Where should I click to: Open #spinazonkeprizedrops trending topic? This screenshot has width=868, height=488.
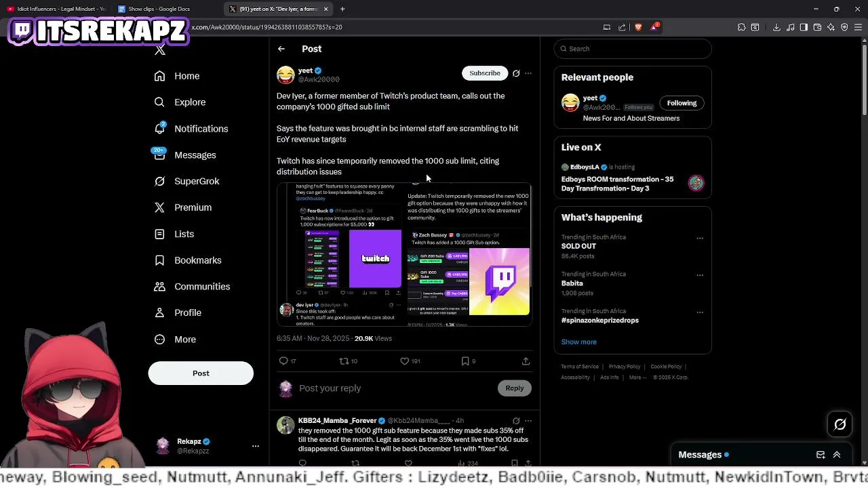pyautogui.click(x=599, y=320)
